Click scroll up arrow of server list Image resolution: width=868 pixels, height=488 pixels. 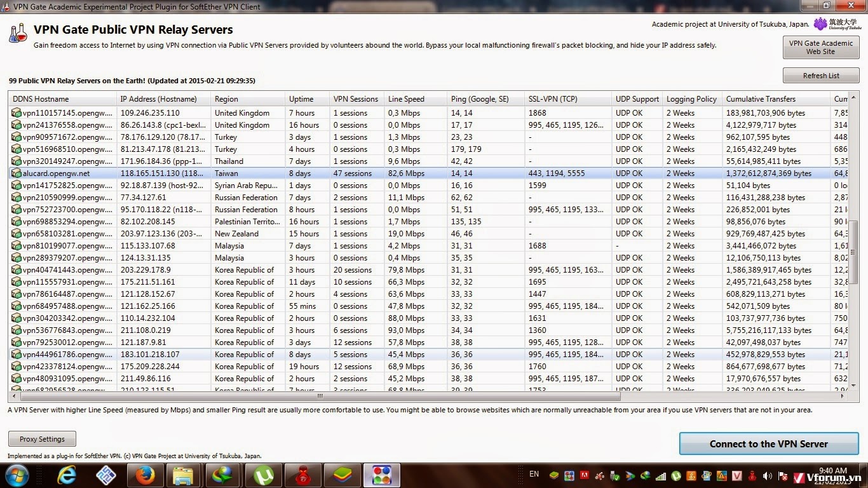point(855,98)
